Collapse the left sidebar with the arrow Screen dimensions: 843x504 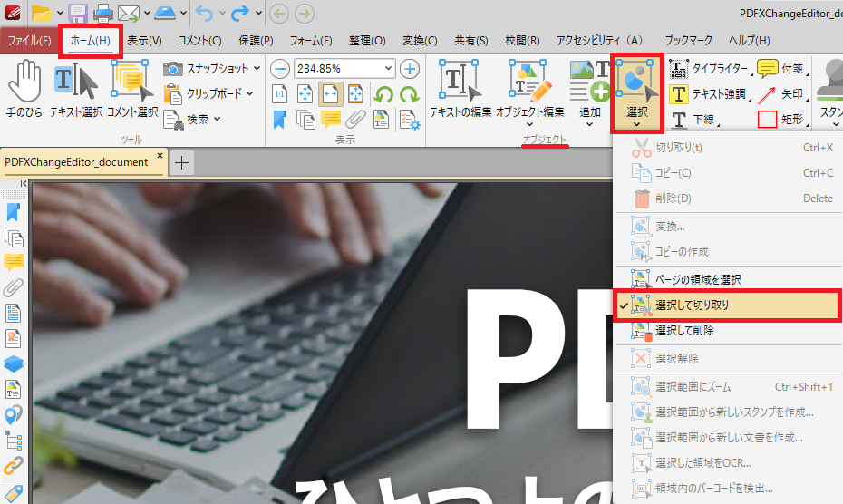24,184
